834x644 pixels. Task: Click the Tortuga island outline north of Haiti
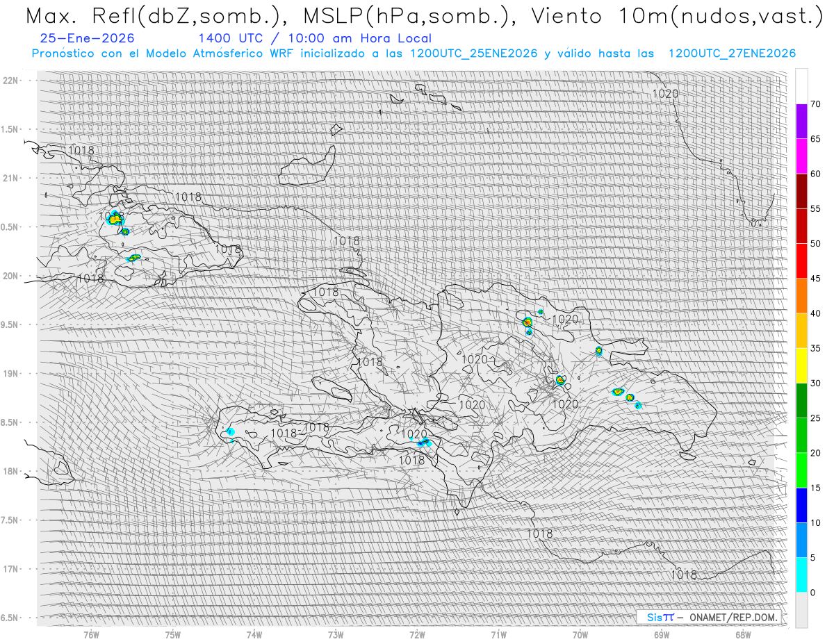[352, 271]
